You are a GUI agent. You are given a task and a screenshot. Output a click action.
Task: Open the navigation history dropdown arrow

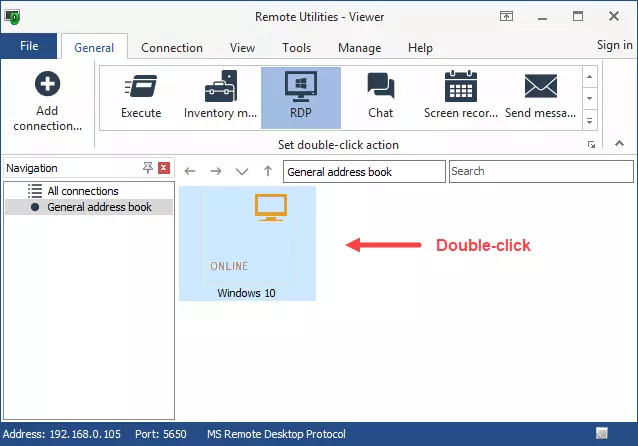coord(241,172)
